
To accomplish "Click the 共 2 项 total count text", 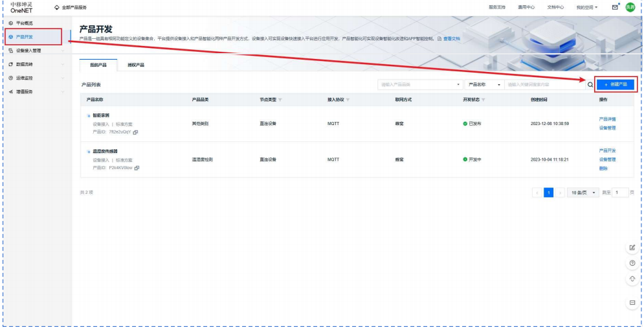I will click(87, 192).
